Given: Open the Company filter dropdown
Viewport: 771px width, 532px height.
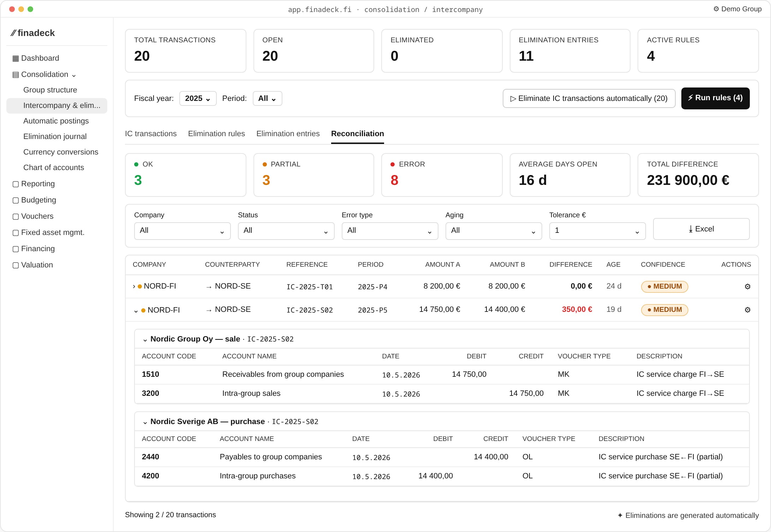Looking at the screenshot, I should pyautogui.click(x=182, y=231).
